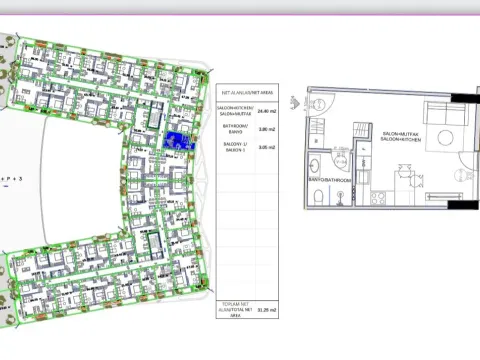Select the SALOON+KITCHEN/SALON+MUTFAK table row label
This screenshot has width=480, height=360.
pos(235,111)
